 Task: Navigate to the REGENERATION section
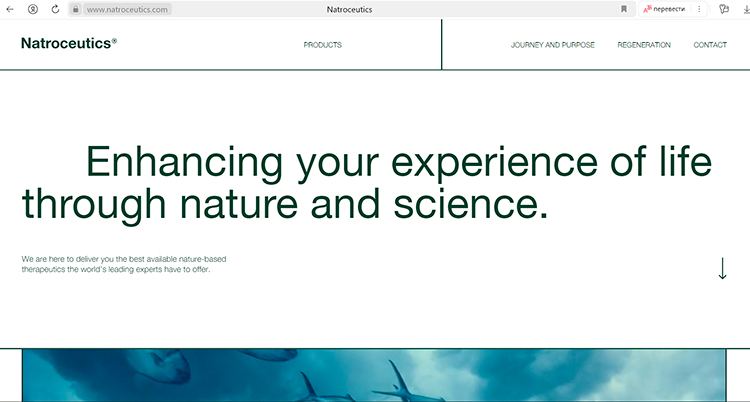point(644,45)
